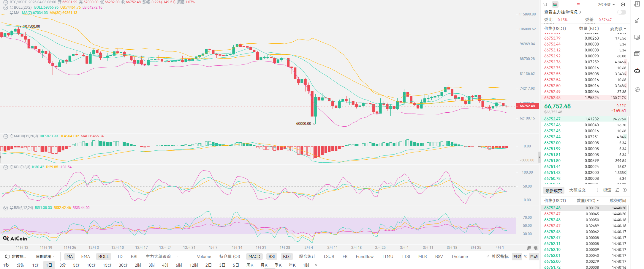644x269 pixels.
Task: Click the ETF icon in right sidebar
Action: click(x=637, y=54)
